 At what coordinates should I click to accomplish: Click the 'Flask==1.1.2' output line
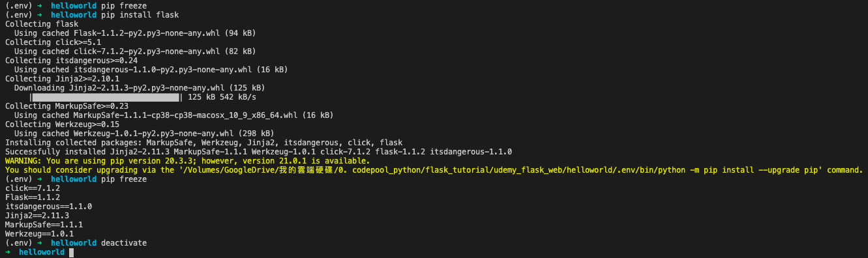click(32, 197)
